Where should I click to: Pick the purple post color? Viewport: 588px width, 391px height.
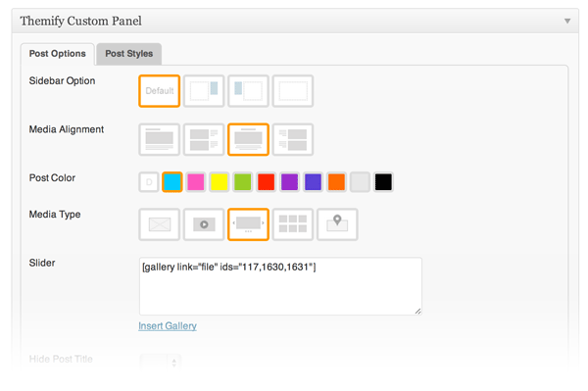click(x=289, y=182)
